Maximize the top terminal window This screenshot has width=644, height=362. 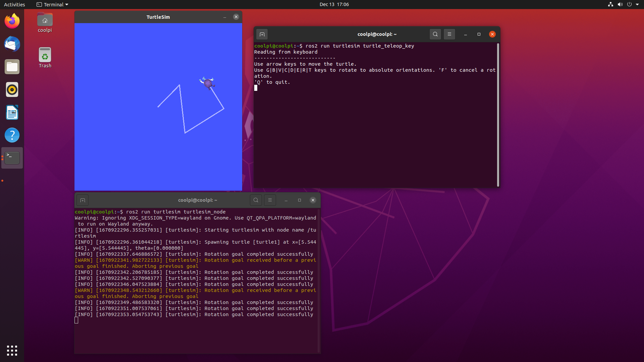479,34
